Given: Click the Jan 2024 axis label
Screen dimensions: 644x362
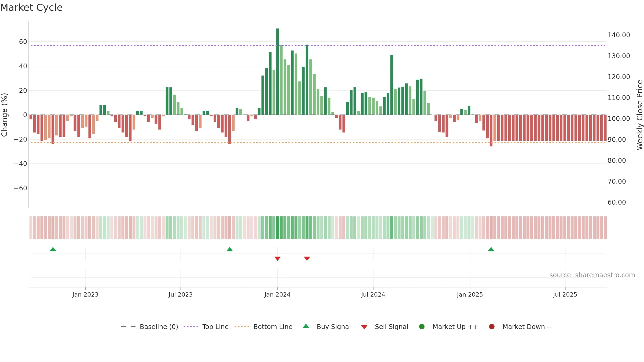Looking at the screenshot, I should (x=277, y=294).
